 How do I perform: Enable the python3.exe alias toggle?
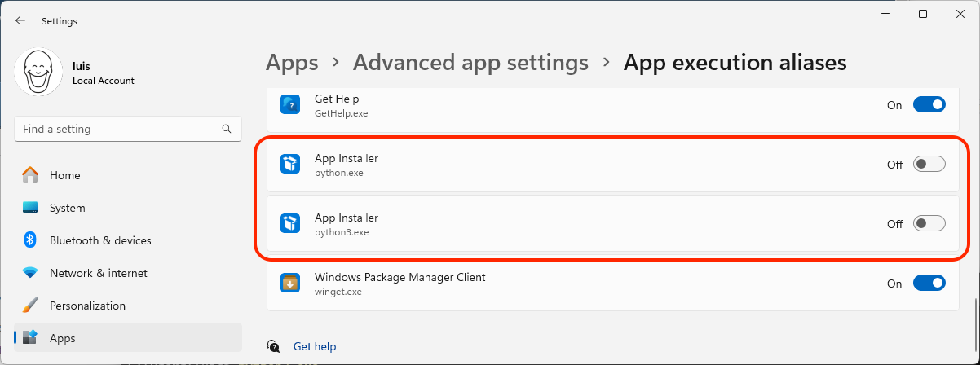[929, 223]
